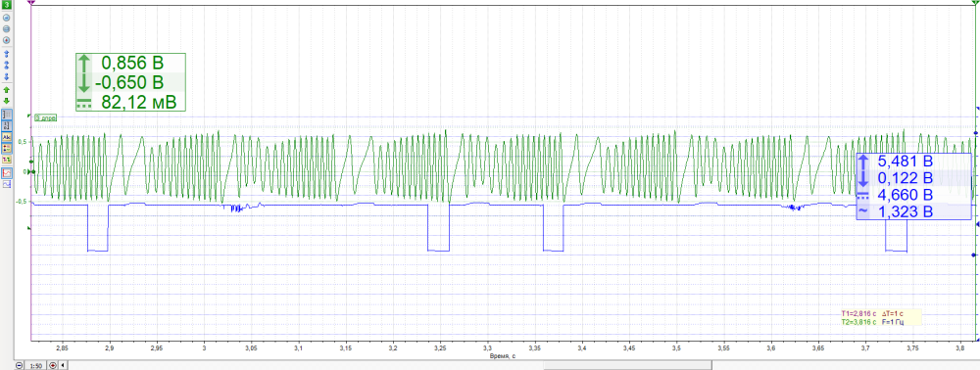980x370 pixels.
Task: Toggle the measurement values panel icon
Action: 7,148
